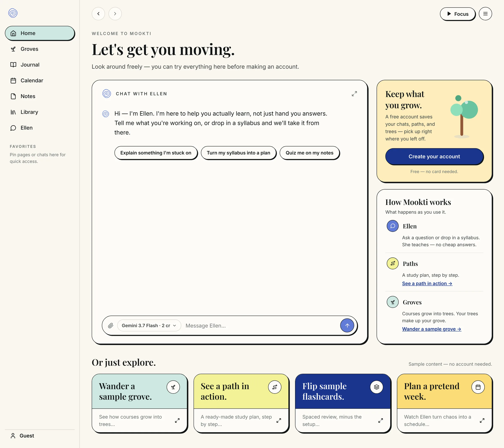Click the Ellen chat bubble icon in How Mookti works
This screenshot has width=504, height=448.
click(393, 226)
